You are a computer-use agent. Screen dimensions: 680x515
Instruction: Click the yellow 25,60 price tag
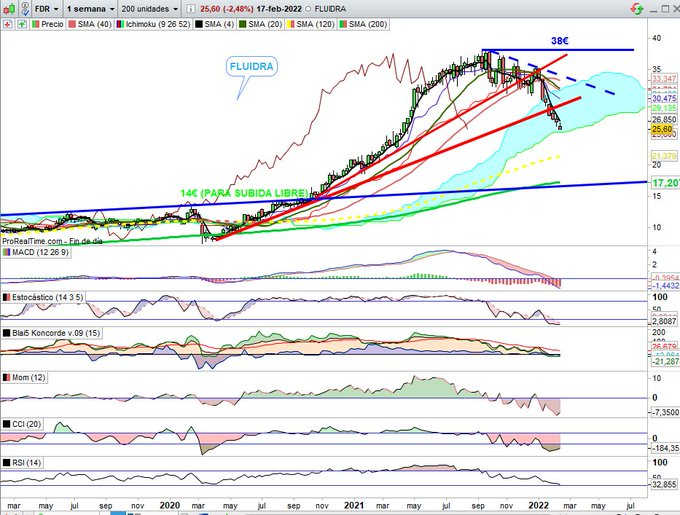(x=662, y=129)
